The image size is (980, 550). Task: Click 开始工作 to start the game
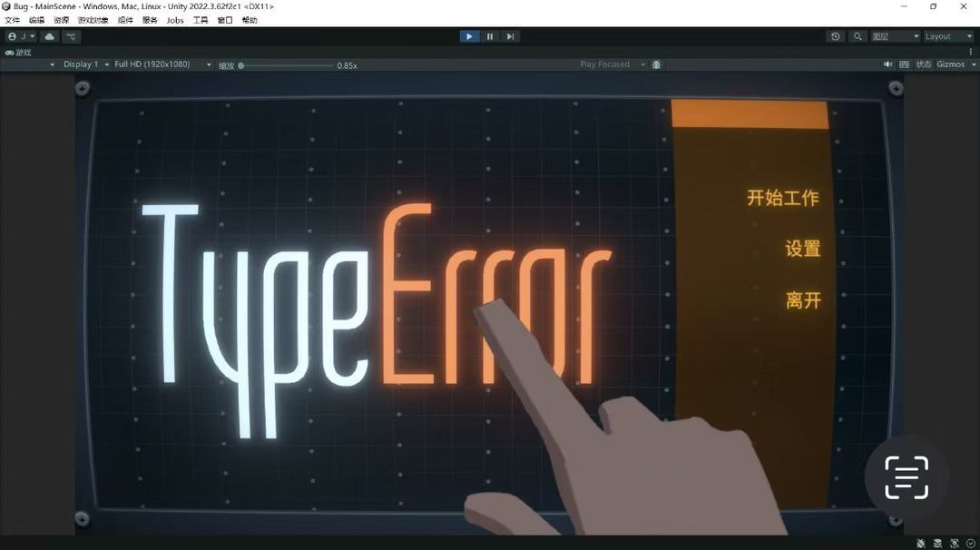click(781, 198)
